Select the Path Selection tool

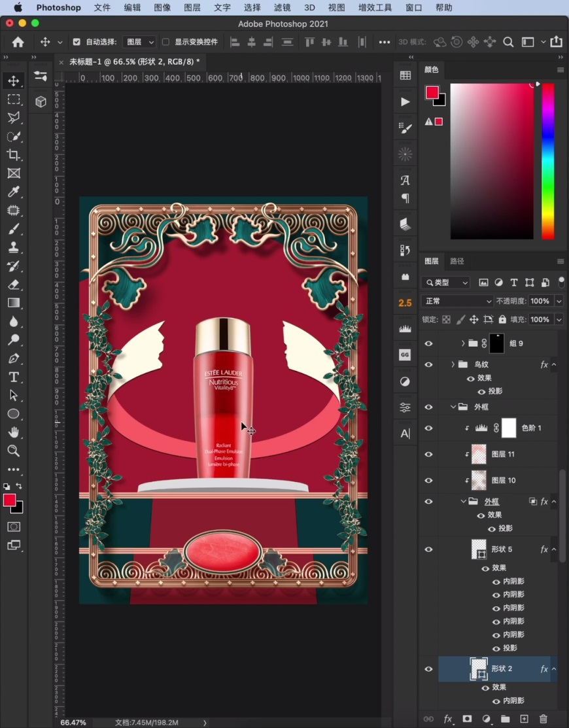tap(14, 396)
